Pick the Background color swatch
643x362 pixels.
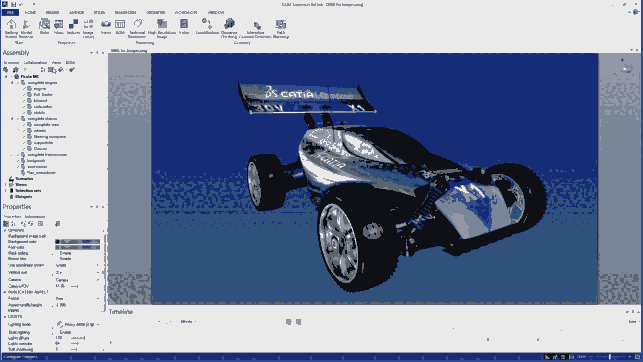click(78, 242)
